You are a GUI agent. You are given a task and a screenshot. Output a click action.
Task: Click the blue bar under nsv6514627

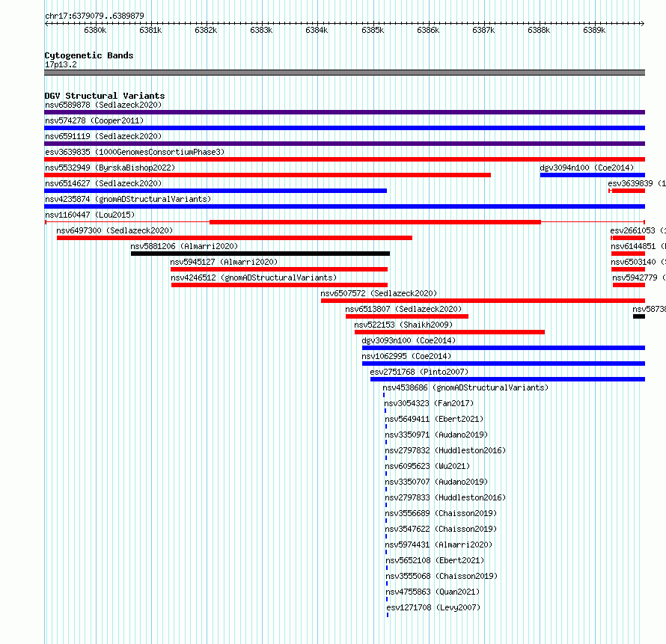216,191
